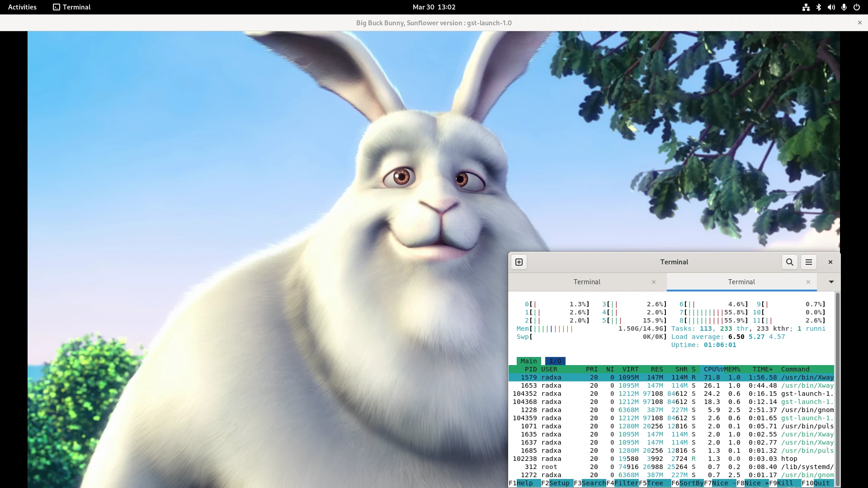Click F7 Nice - in htop
Viewport: 868px width, 488px height.
tap(720, 483)
